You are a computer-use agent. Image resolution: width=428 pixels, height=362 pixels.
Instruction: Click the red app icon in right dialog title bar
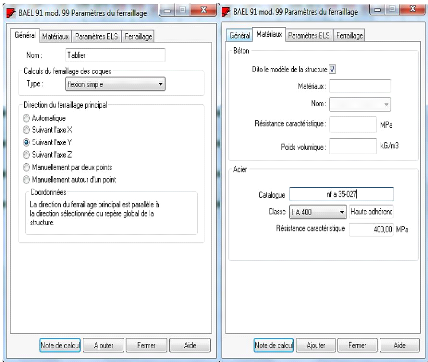pos(226,12)
